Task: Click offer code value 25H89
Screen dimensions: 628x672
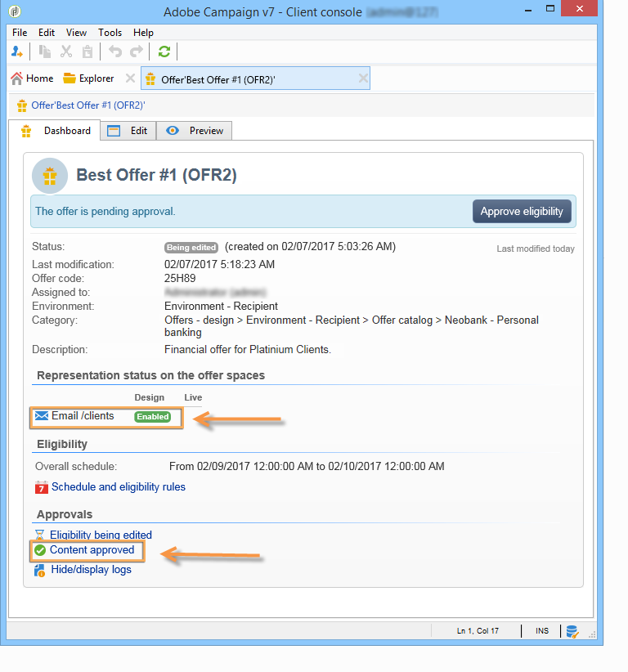Action: click(180, 278)
